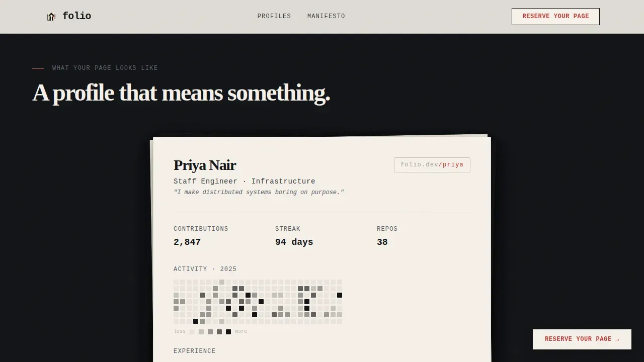Viewport: 644px width, 362px height.
Task: Click the Activity · 2025 heading
Action: click(205, 269)
